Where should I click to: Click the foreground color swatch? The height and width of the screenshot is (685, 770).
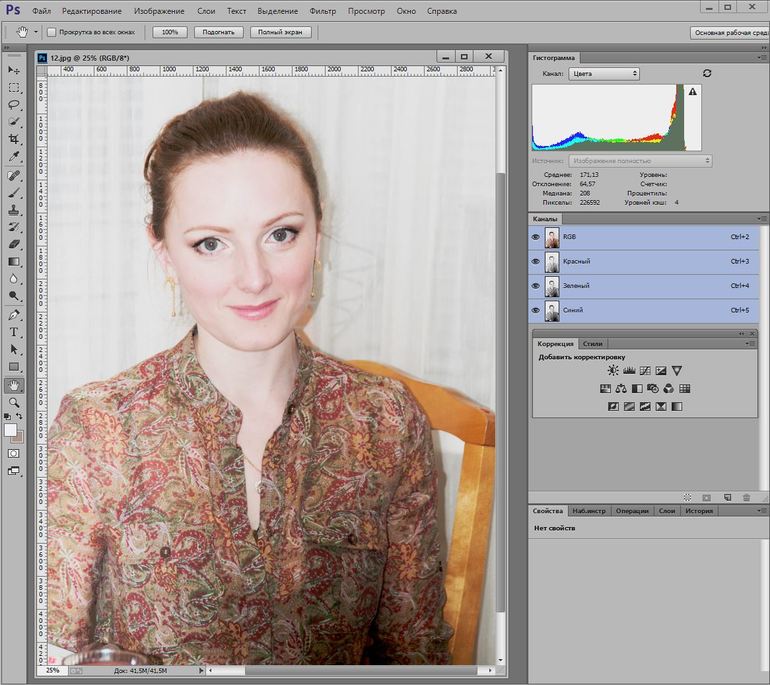11,430
